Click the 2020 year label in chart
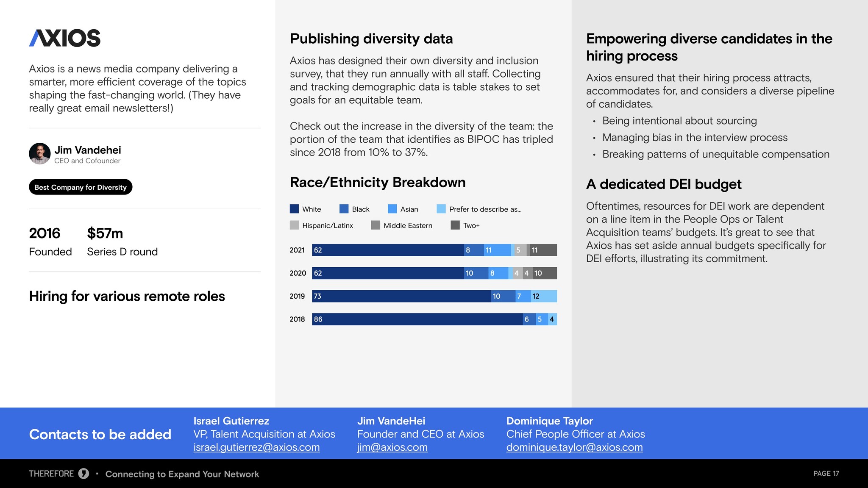This screenshot has width=868, height=488. click(x=298, y=273)
